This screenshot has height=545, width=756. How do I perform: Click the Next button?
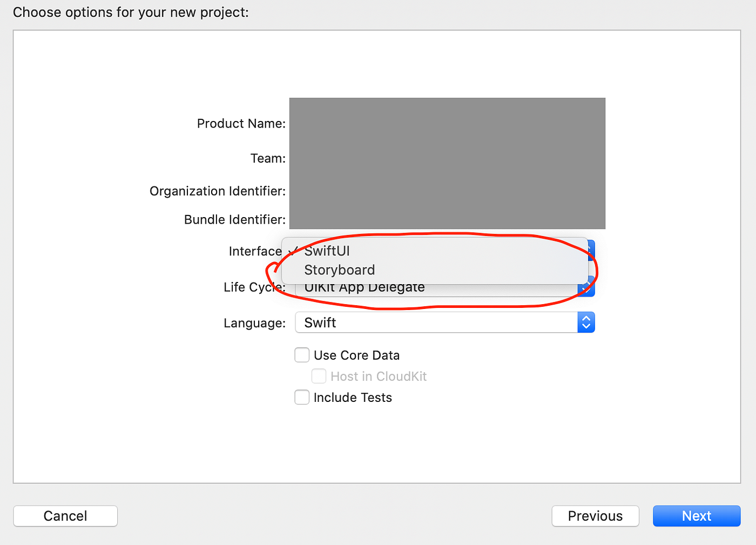click(697, 516)
